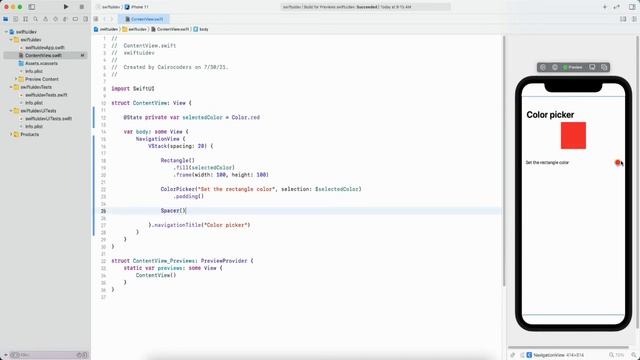Open the Source Control navigator
640x360 pixels.
click(x=16, y=19)
